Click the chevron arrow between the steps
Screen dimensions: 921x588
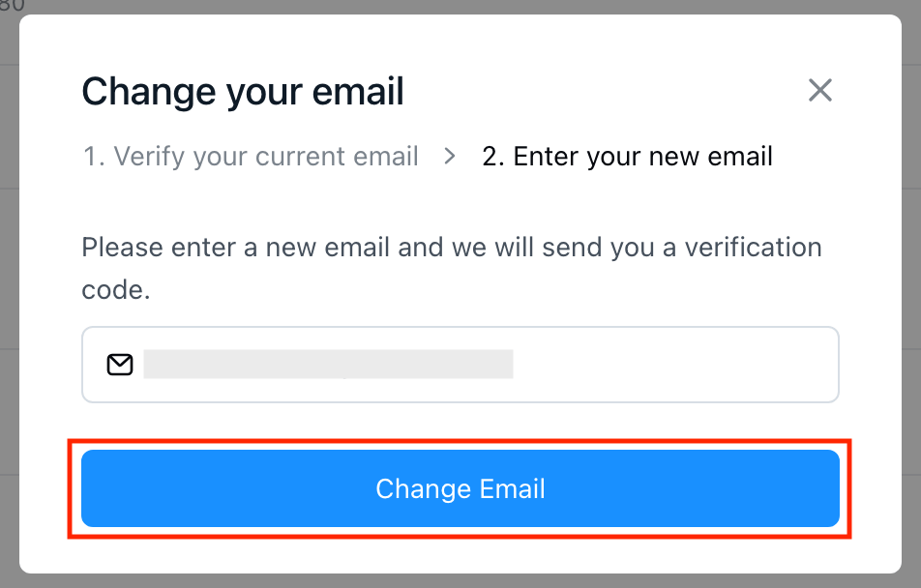click(x=450, y=157)
